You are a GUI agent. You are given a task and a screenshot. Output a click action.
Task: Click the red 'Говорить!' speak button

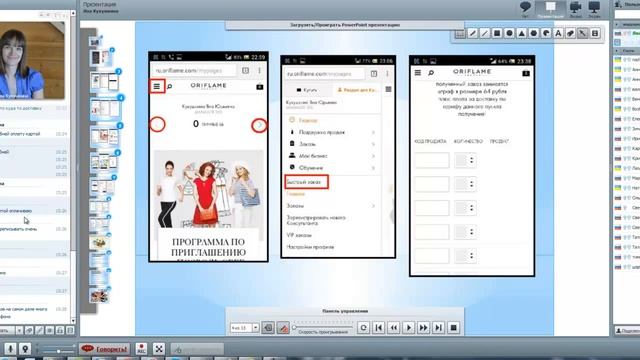(104, 349)
